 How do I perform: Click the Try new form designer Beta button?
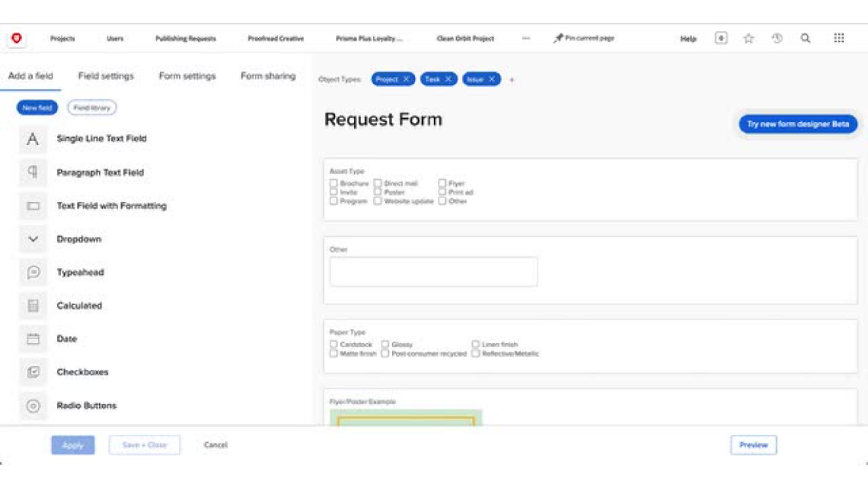797,124
